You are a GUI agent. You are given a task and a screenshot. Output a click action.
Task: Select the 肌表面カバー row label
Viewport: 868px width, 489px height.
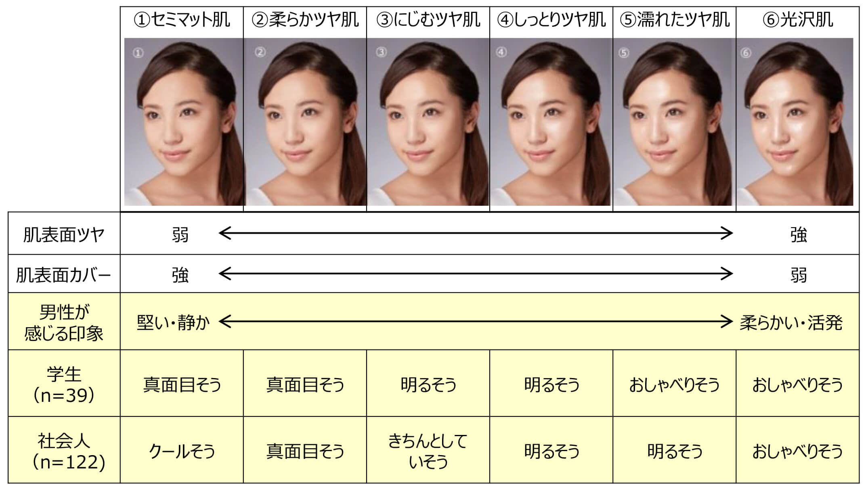point(64,275)
